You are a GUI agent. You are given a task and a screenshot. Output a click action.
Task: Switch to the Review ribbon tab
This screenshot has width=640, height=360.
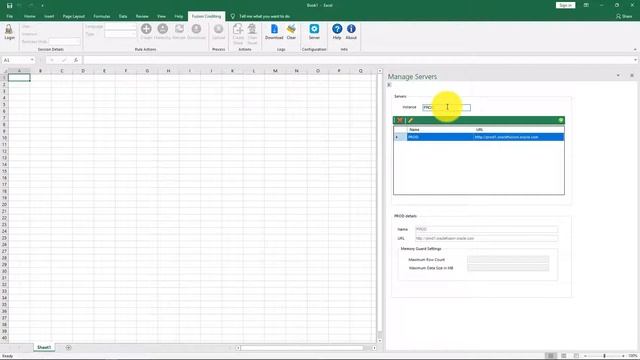coord(142,16)
